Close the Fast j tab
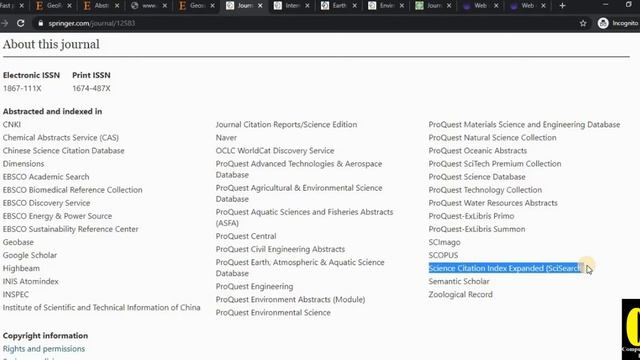640x360 pixels. (22, 6)
